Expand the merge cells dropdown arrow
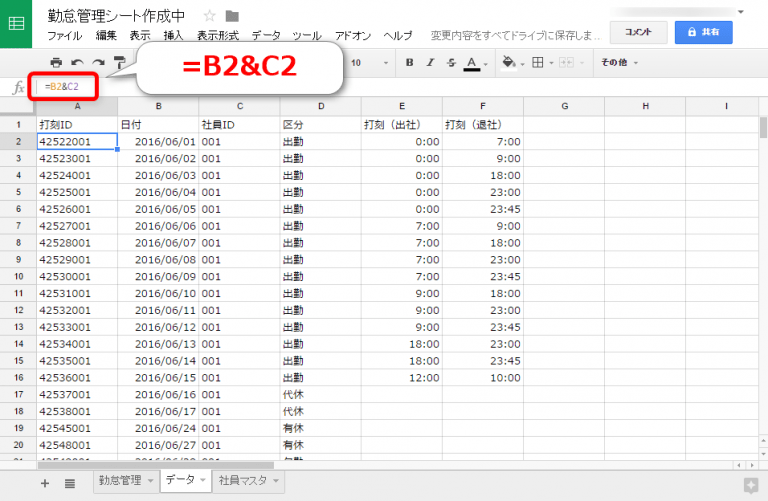Image resolution: width=768 pixels, height=501 pixels. pos(582,63)
